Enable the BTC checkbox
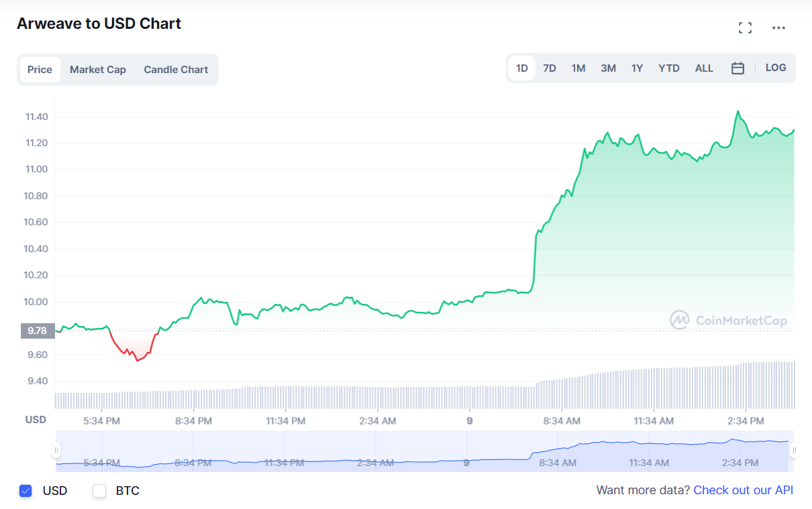Viewport: 812px width, 509px height. click(x=99, y=491)
